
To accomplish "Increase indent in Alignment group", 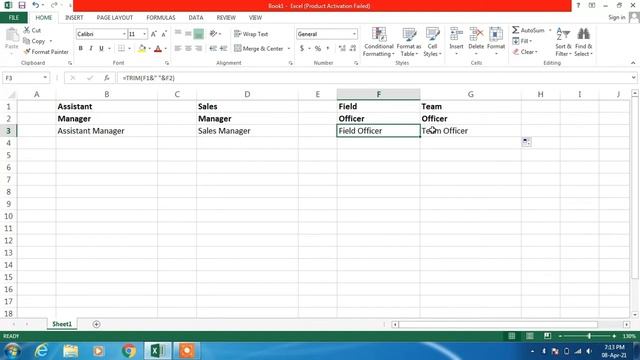I will point(223,49).
